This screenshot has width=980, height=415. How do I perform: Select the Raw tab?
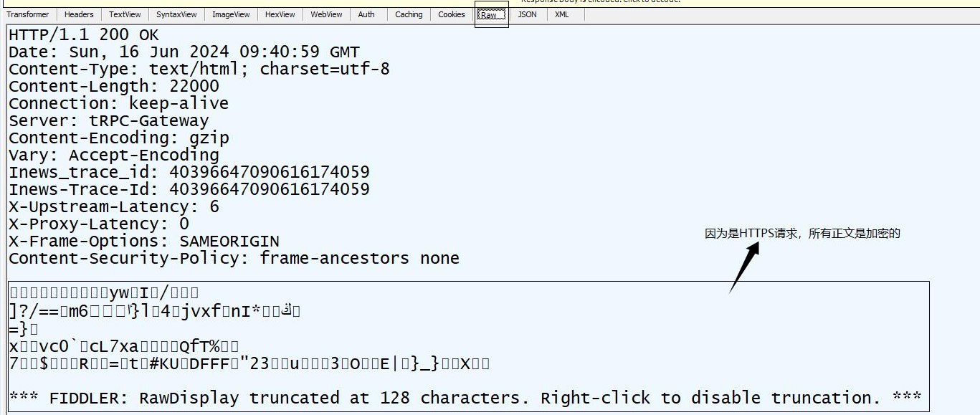(492, 14)
